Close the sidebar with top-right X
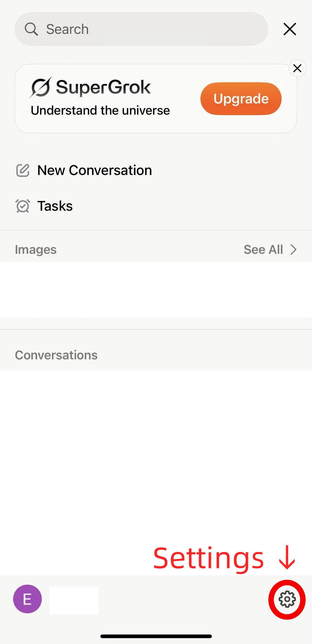Viewport: 312px width, 644px height. (x=290, y=29)
